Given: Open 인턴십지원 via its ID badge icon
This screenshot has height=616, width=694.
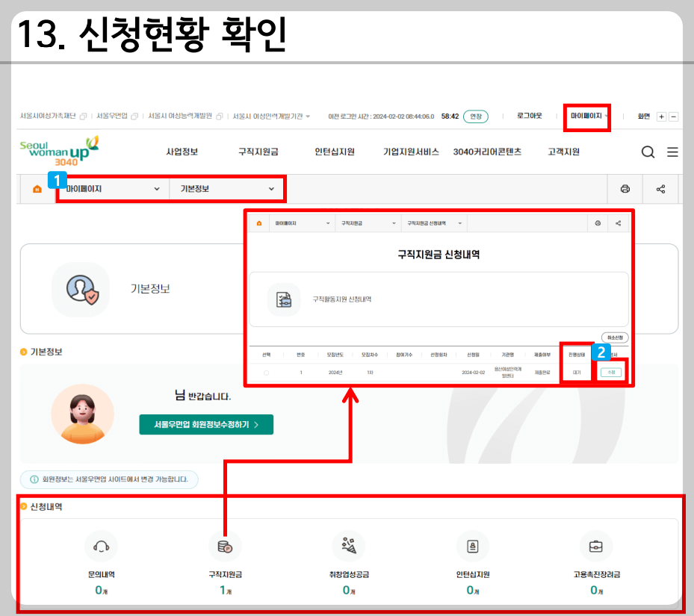Looking at the screenshot, I should (x=472, y=546).
